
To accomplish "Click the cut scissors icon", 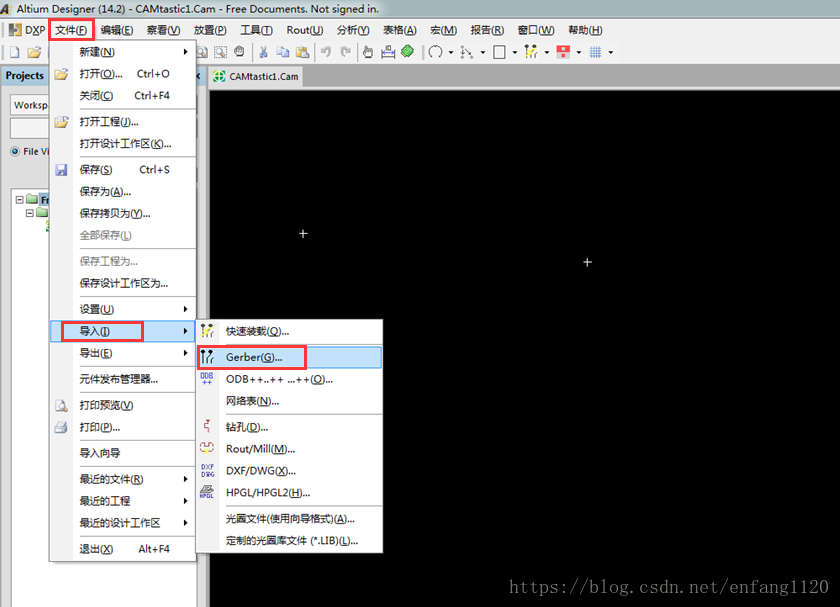I will pos(263,52).
